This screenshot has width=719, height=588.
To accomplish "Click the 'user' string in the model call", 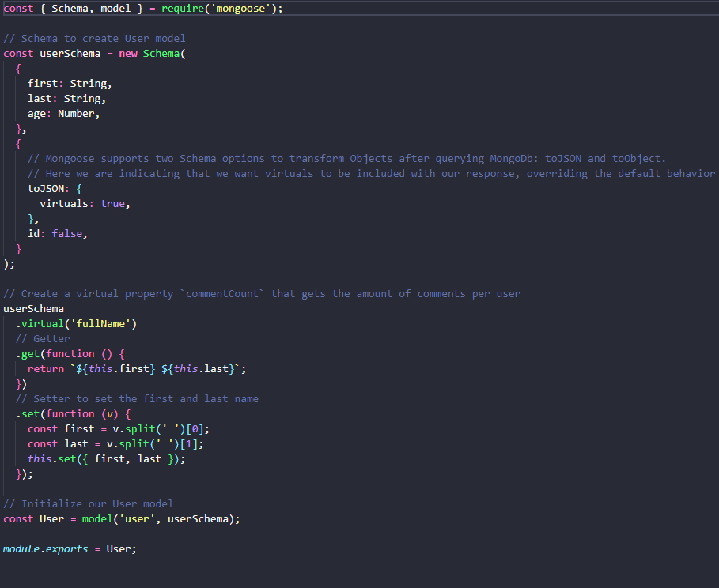I will (137, 519).
